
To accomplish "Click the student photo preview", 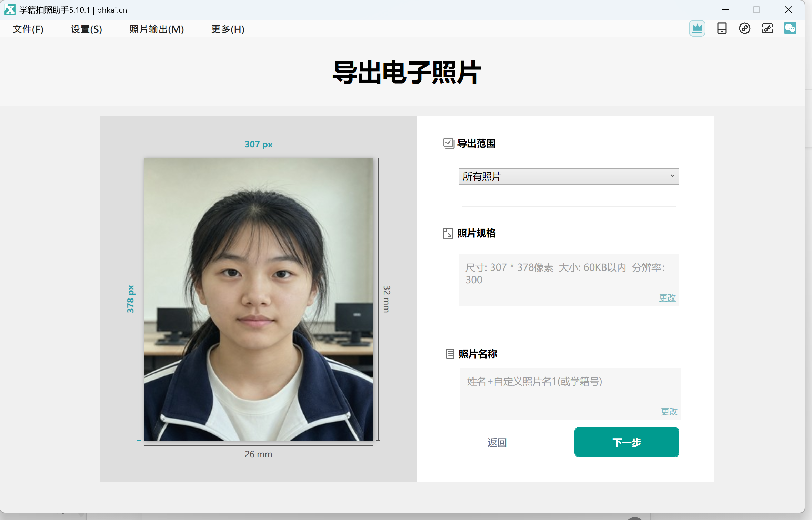I will pos(258,299).
